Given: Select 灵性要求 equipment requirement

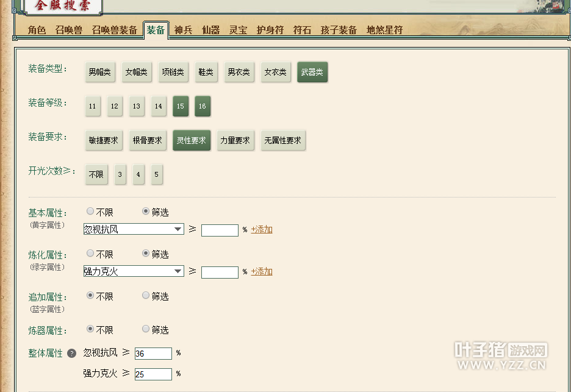Looking at the screenshot, I should [x=191, y=140].
